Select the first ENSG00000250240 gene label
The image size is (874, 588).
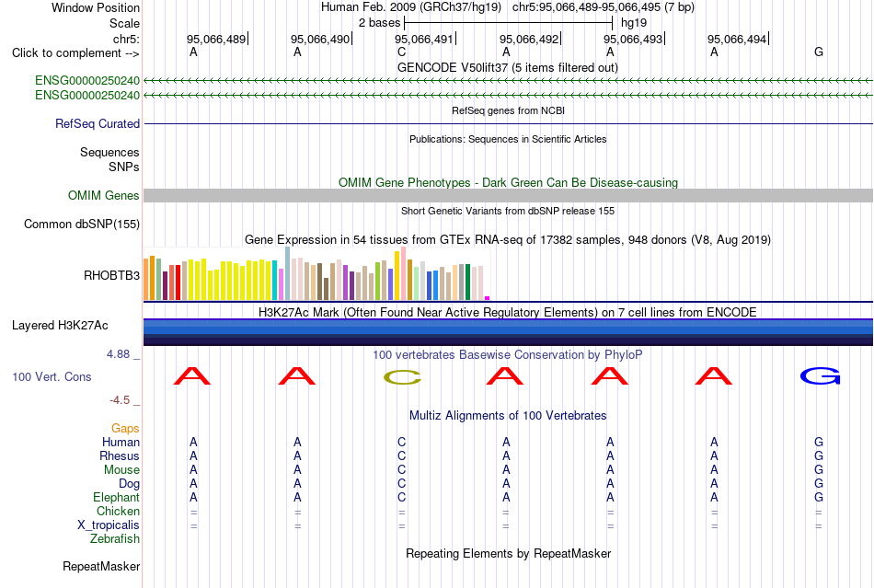click(87, 80)
